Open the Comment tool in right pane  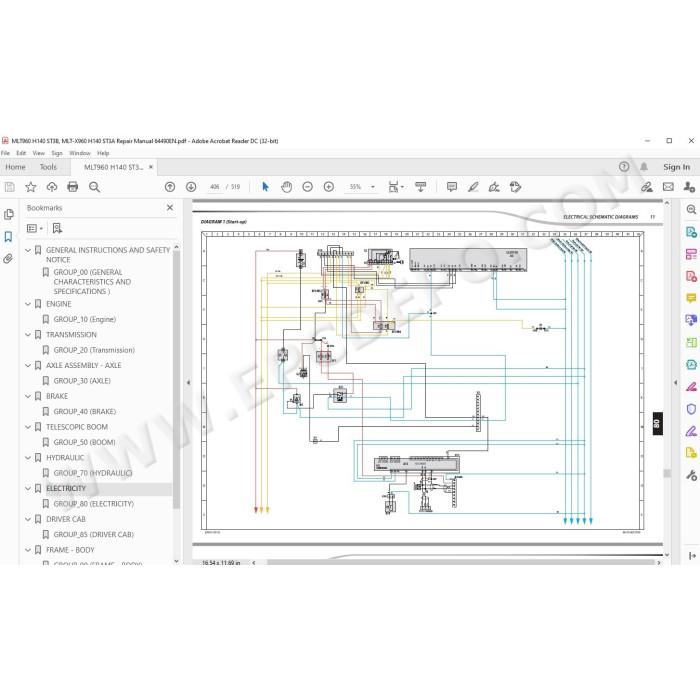(691, 298)
